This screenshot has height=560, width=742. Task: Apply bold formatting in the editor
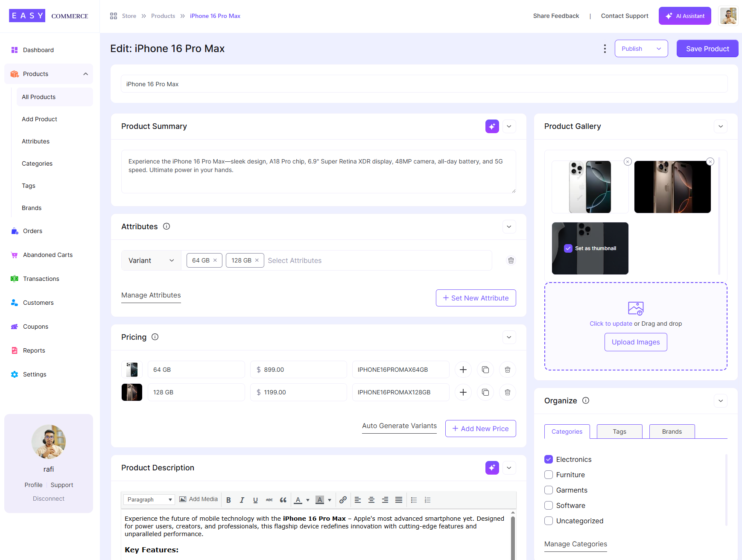click(x=228, y=500)
